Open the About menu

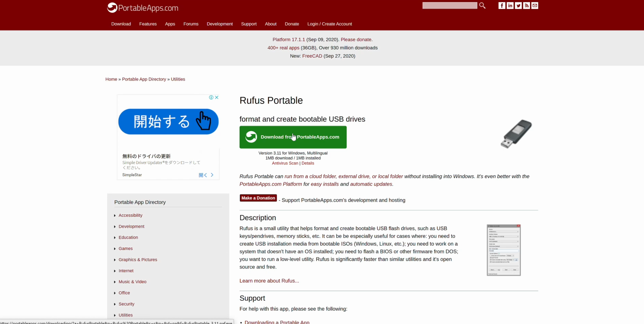tap(271, 24)
